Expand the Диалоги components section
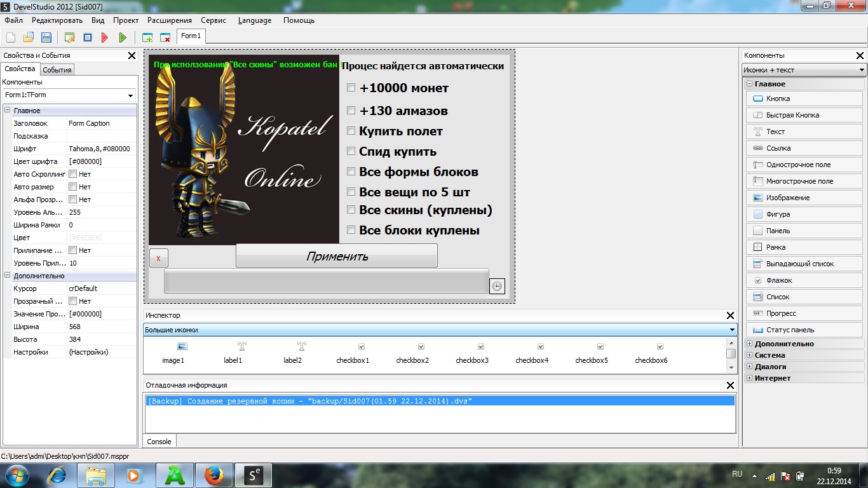 pyautogui.click(x=750, y=367)
